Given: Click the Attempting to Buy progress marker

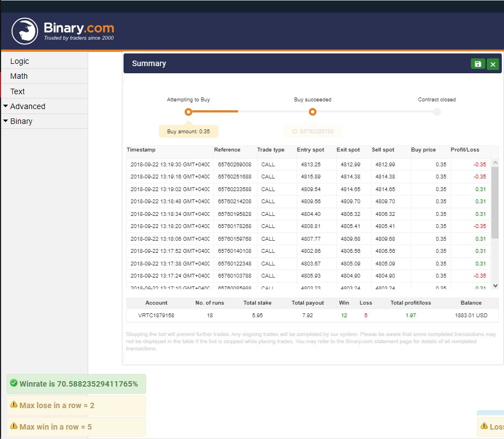Looking at the screenshot, I should tap(189, 112).
